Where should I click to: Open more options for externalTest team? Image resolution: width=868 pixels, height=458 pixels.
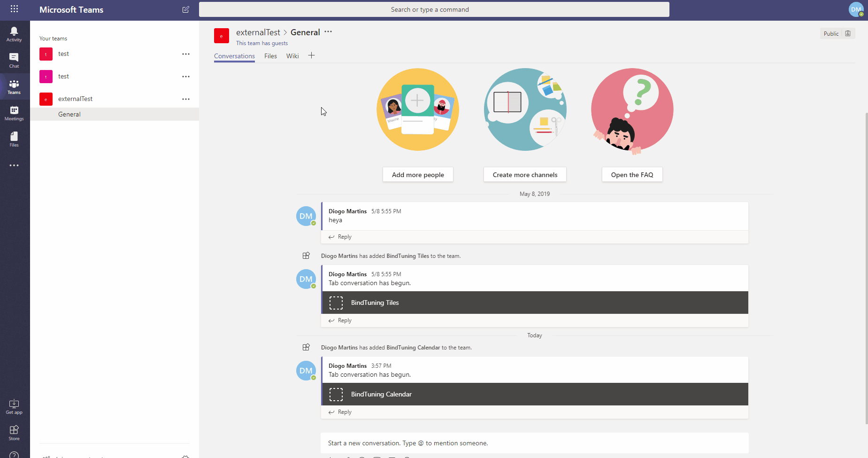click(x=186, y=99)
